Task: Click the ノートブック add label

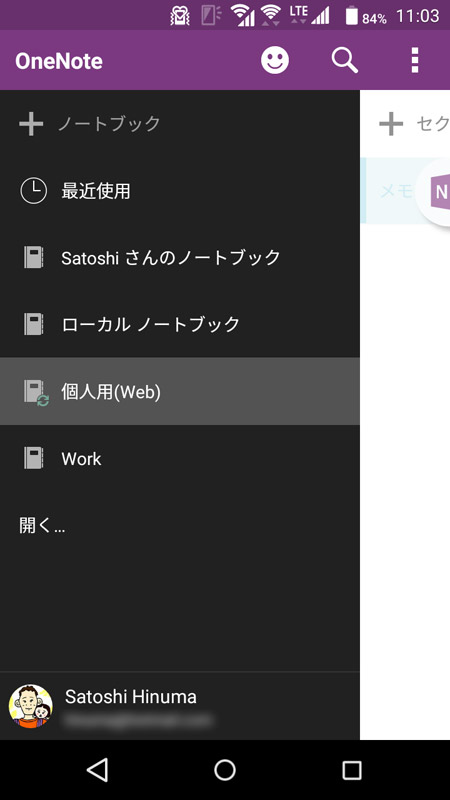Action: tap(110, 123)
